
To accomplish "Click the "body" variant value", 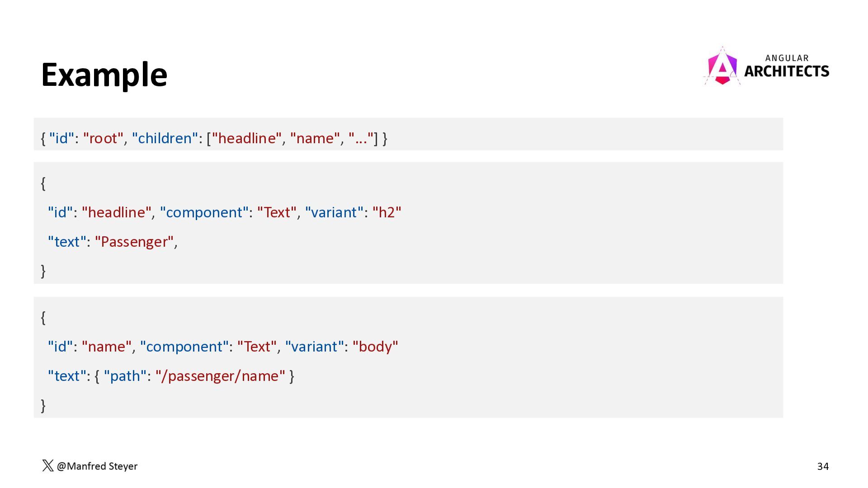I will point(375,346).
